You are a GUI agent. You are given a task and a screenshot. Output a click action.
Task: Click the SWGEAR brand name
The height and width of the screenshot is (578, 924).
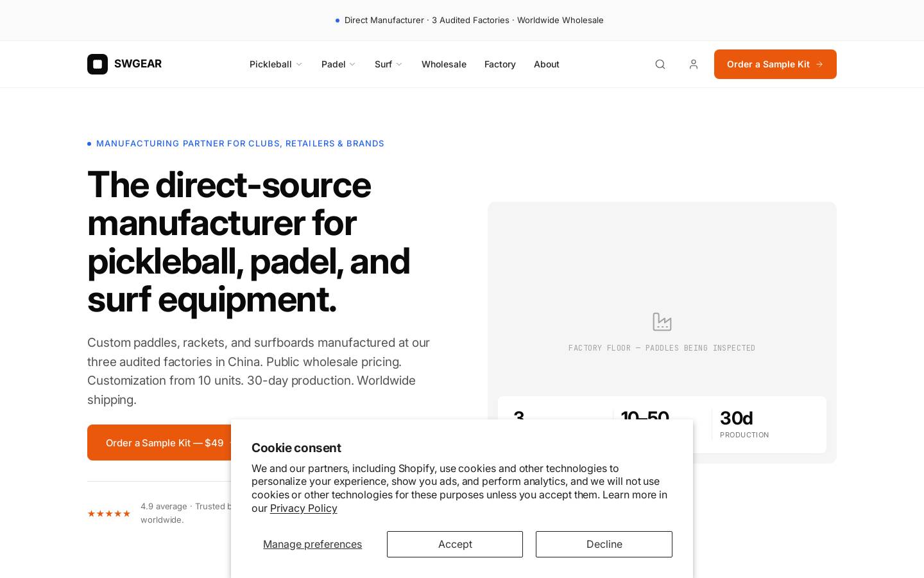[x=138, y=64]
